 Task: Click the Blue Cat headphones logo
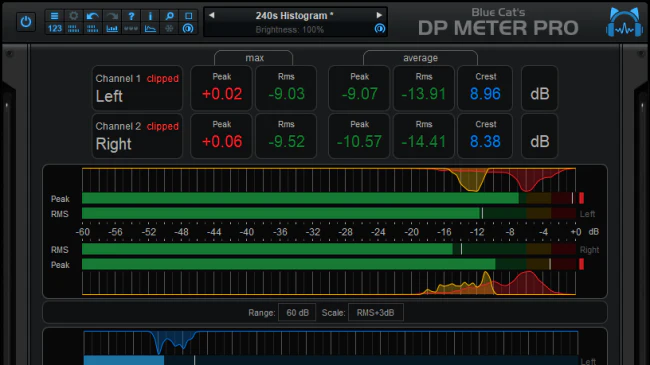[625, 23]
